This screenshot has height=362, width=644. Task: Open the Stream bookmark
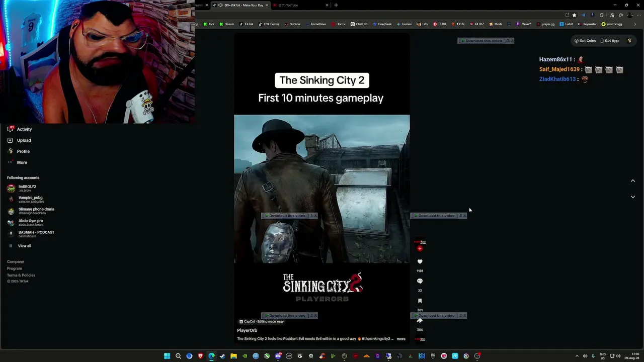click(x=227, y=24)
